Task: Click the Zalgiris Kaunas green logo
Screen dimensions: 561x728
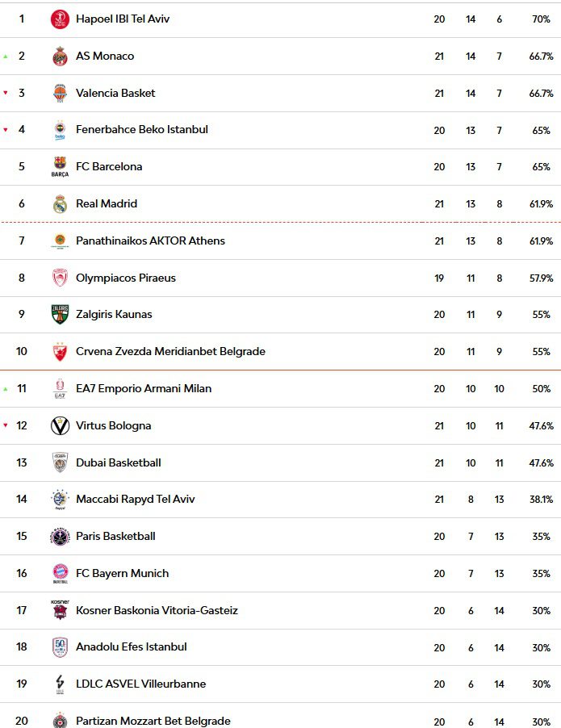Action: pyautogui.click(x=60, y=315)
